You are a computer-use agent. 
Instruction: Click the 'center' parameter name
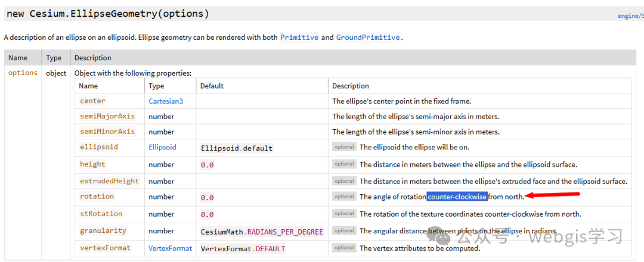(x=92, y=101)
